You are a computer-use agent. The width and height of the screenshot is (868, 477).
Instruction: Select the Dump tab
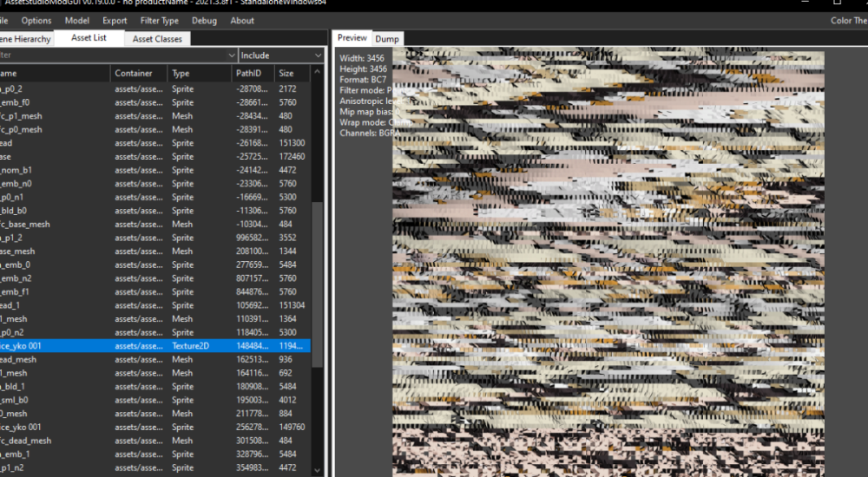tap(386, 39)
